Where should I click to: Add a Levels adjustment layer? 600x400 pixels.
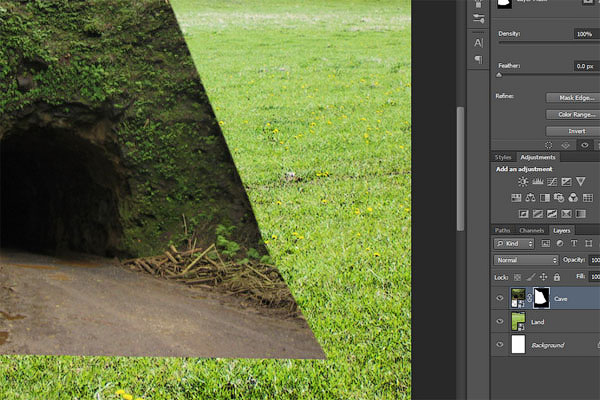[538, 182]
